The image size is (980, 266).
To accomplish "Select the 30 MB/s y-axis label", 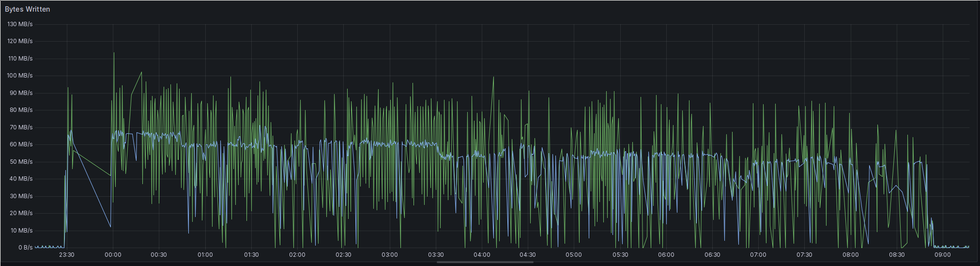I will click(x=21, y=196).
